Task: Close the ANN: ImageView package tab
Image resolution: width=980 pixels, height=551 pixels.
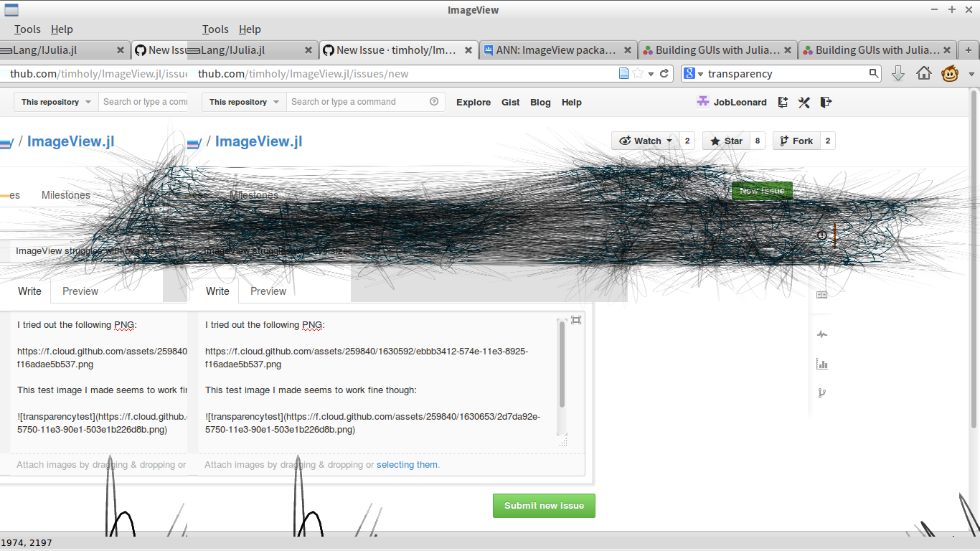Action: pyautogui.click(x=628, y=50)
